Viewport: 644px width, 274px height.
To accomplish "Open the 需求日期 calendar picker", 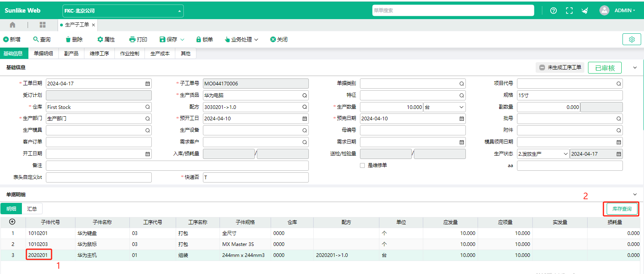I will (461, 142).
